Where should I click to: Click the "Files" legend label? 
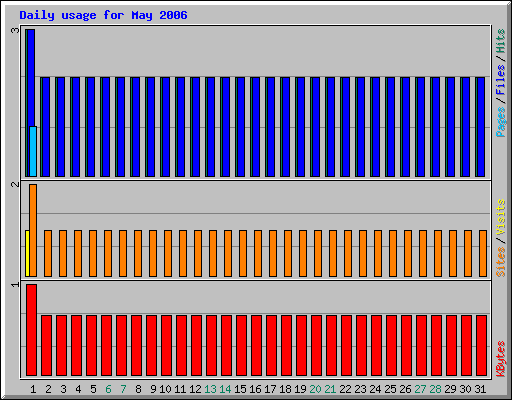coord(501,80)
